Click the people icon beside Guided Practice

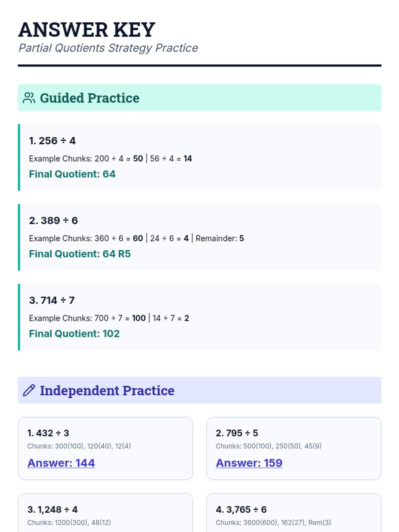pyautogui.click(x=29, y=98)
